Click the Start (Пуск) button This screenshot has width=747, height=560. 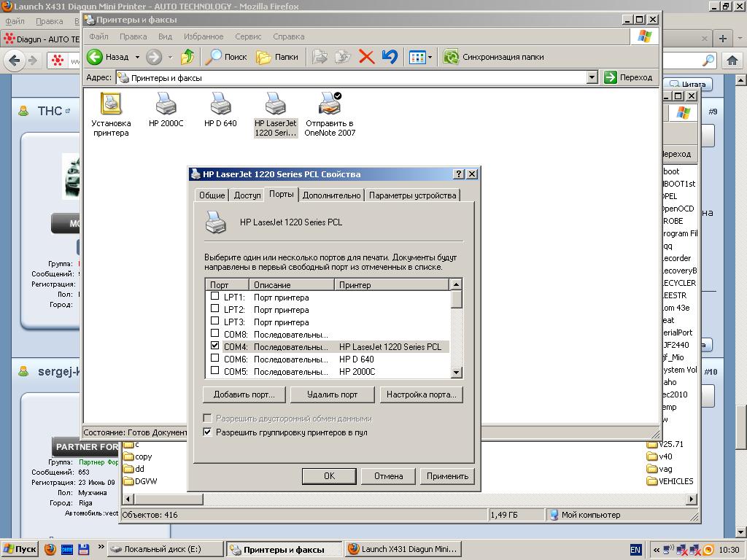coord(20,550)
